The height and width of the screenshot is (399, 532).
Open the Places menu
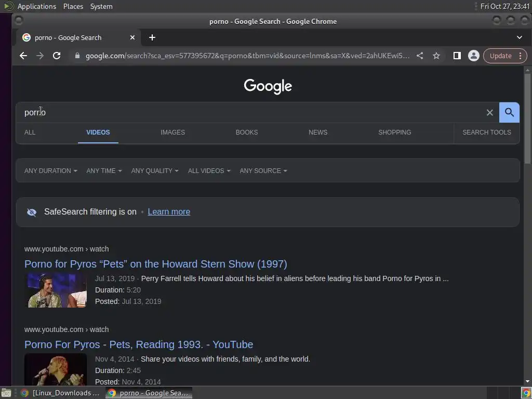(73, 6)
